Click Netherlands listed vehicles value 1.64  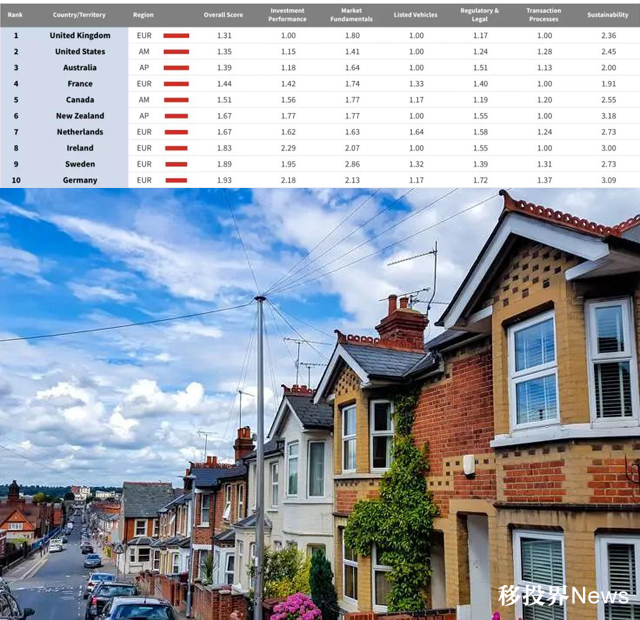tap(416, 132)
